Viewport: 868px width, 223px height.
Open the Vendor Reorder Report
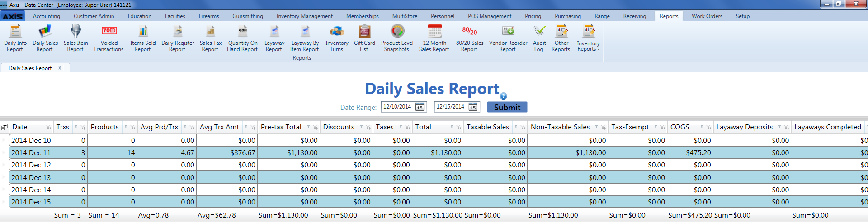508,38
